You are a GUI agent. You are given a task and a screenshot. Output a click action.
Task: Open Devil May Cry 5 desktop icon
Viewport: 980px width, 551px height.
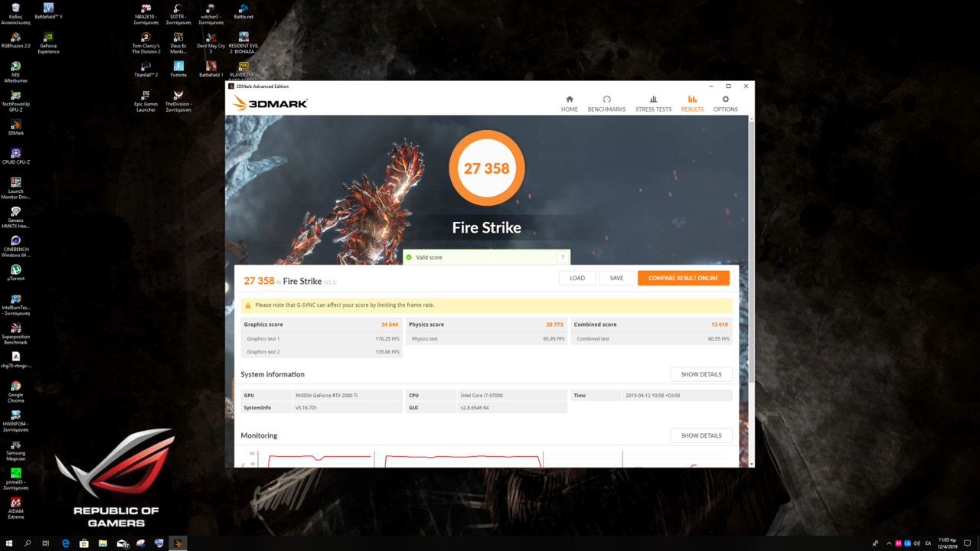click(211, 43)
